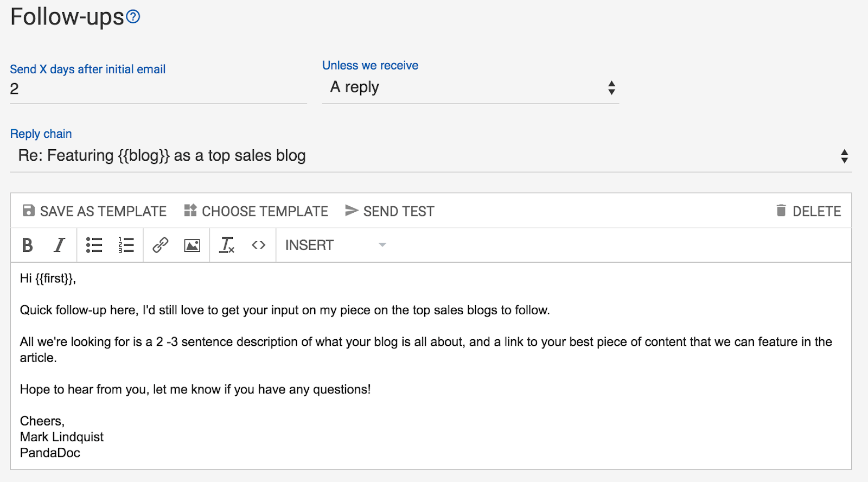Delete this follow-up email

pyautogui.click(x=808, y=211)
